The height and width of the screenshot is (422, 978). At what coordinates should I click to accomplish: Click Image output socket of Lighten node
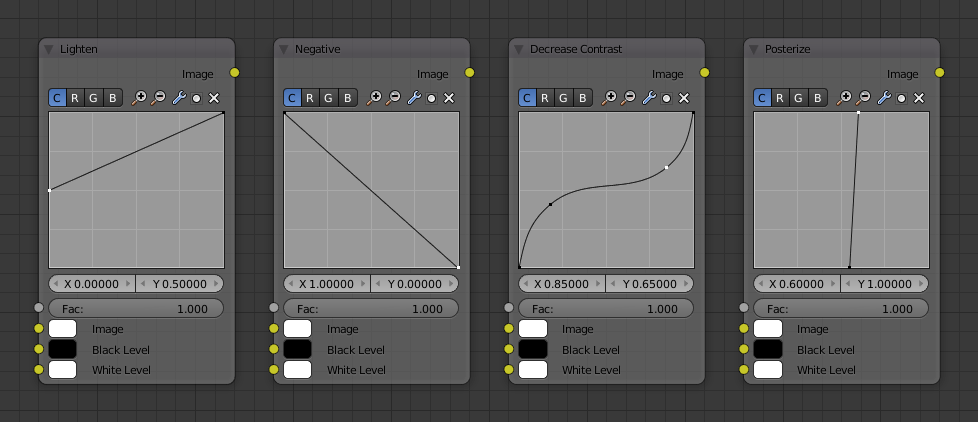click(235, 73)
